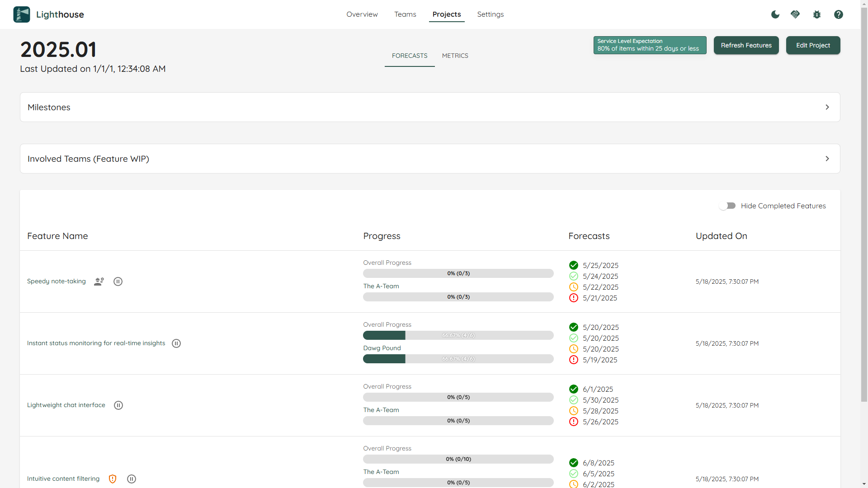Click the Dawg Pound progress bar

click(x=458, y=359)
